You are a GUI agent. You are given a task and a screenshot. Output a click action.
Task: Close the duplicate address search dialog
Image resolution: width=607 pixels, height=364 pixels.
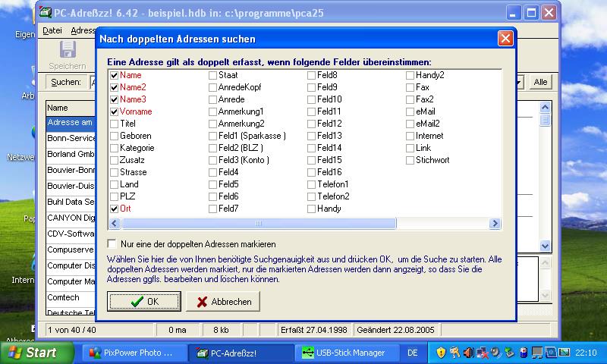tap(505, 39)
